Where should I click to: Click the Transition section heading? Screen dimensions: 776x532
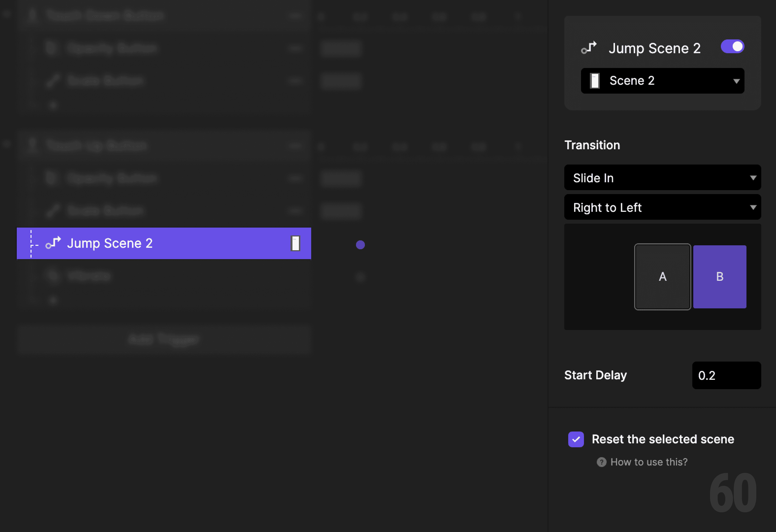592,145
